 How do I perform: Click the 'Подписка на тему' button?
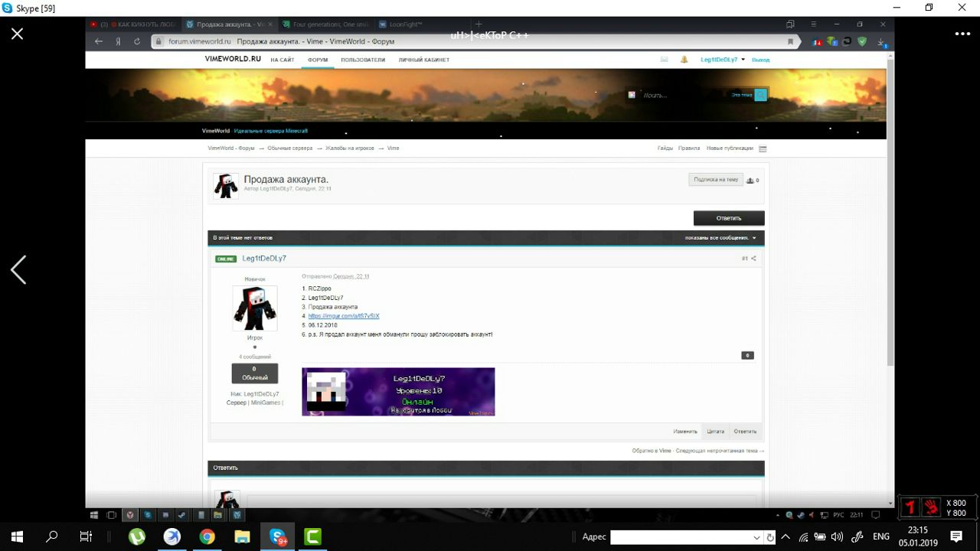(x=715, y=180)
